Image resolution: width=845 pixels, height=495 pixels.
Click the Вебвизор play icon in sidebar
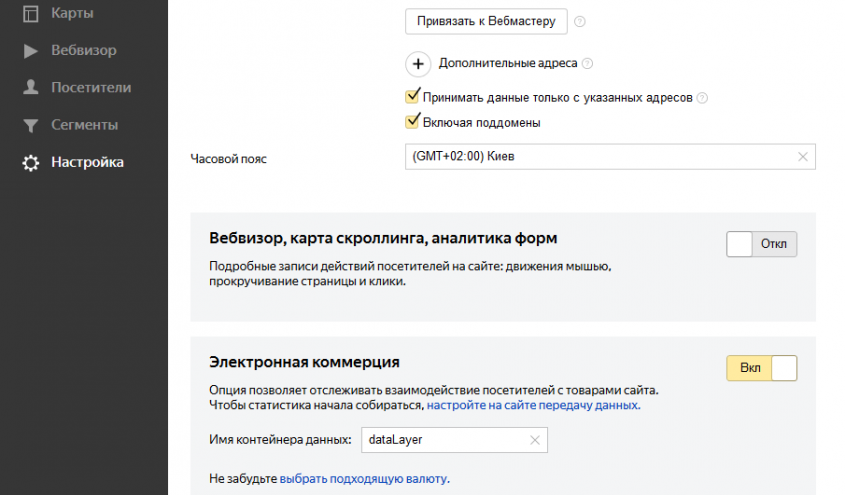point(31,50)
